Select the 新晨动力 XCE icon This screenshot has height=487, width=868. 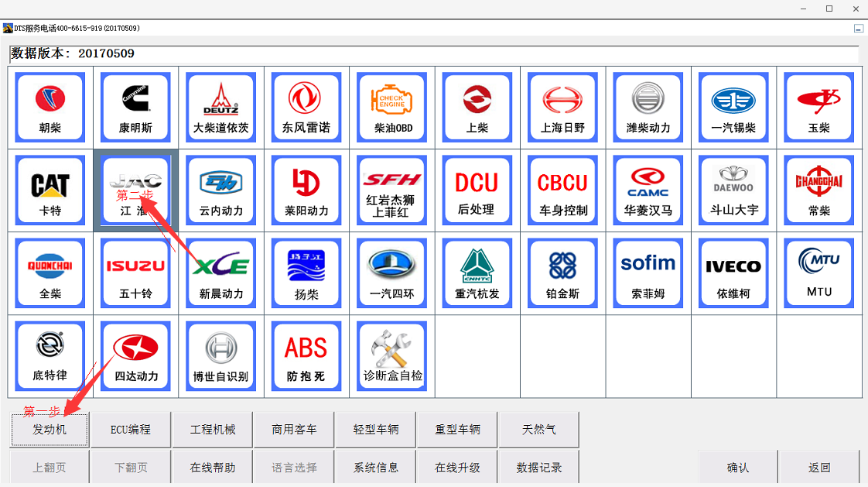click(221, 273)
